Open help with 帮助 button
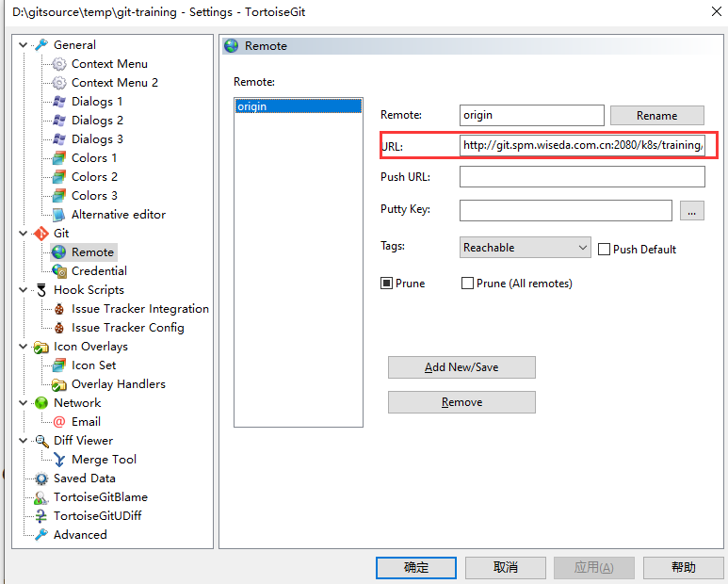The image size is (728, 584). pyautogui.click(x=684, y=567)
